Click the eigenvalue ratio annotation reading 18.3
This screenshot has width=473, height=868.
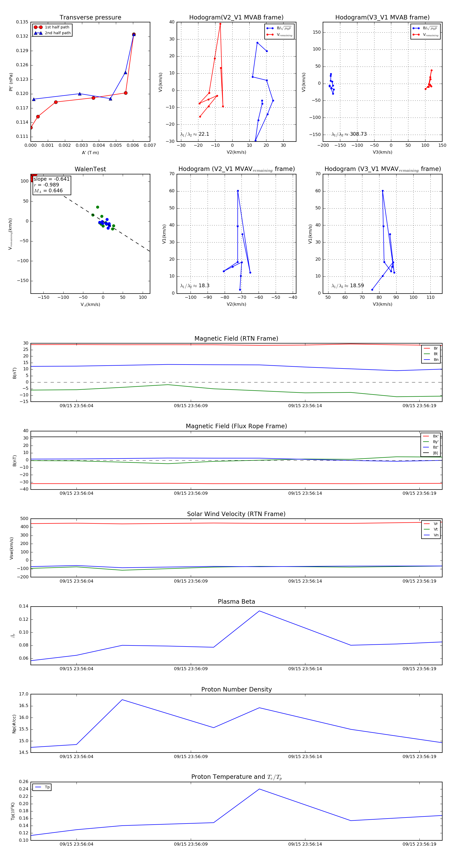[194, 286]
